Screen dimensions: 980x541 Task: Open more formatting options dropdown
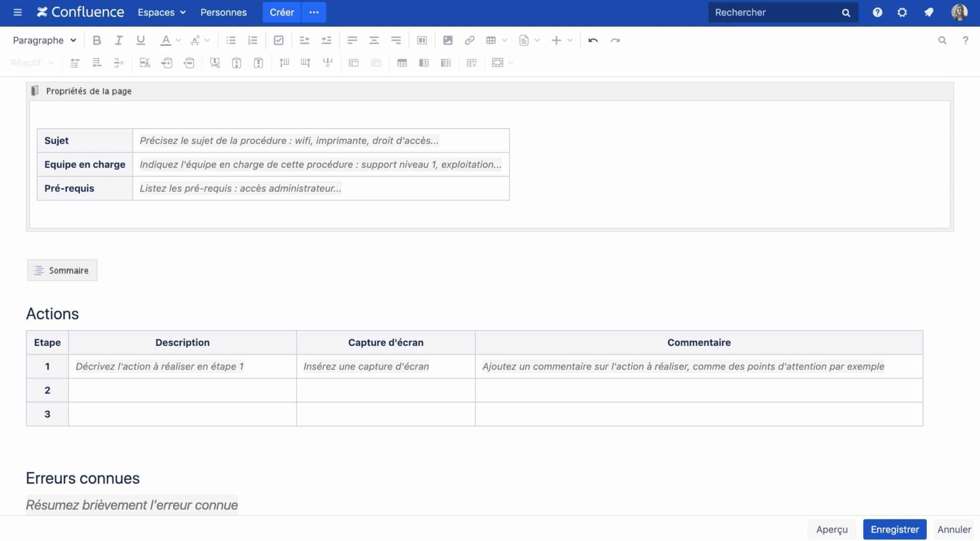point(200,40)
